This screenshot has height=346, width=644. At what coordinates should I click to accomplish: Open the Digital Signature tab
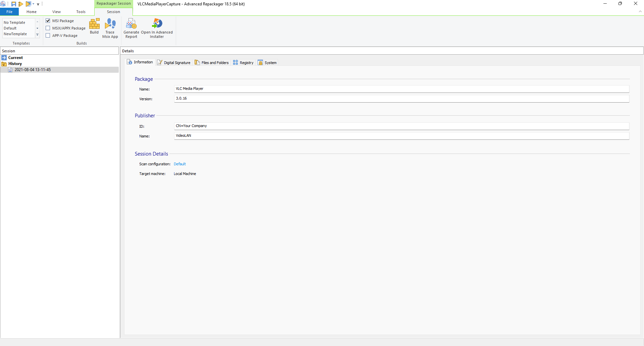(x=174, y=63)
